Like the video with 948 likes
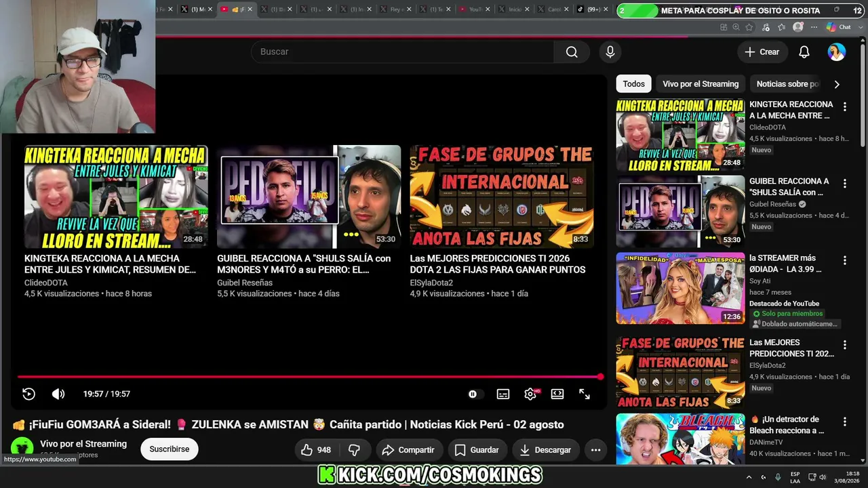Image resolution: width=868 pixels, height=488 pixels. coord(315,450)
